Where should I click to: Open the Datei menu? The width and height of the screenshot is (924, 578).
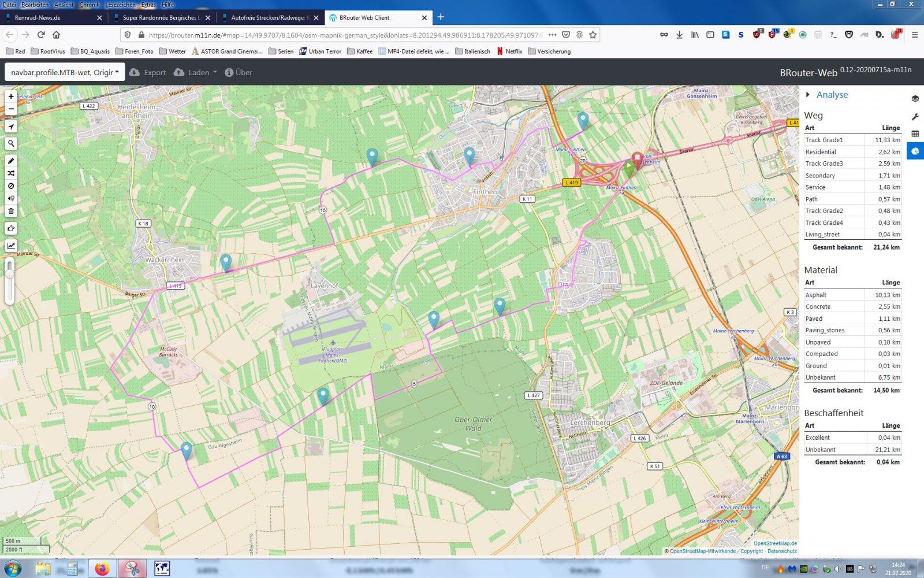tap(9, 5)
